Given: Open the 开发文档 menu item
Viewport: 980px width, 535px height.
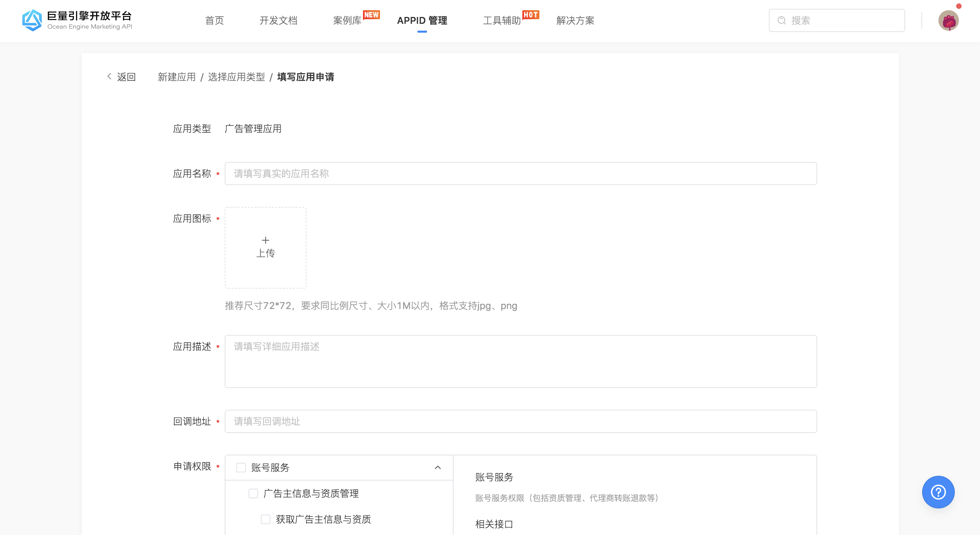Looking at the screenshot, I should [x=278, y=20].
